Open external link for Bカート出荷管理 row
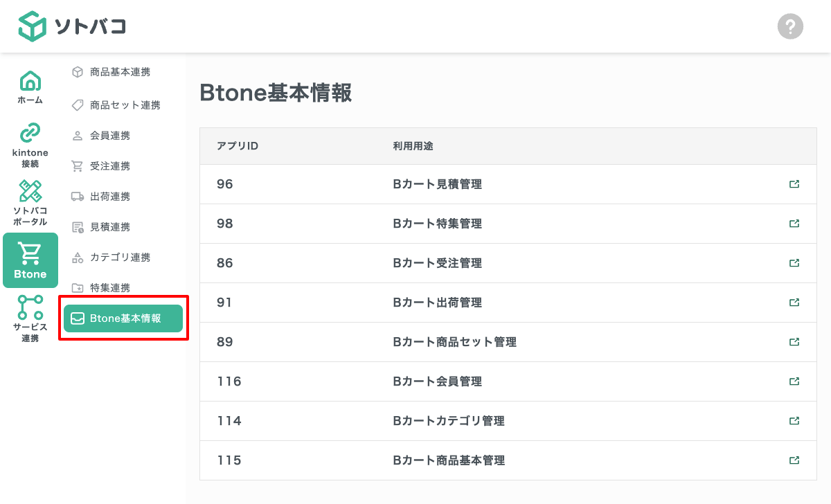Viewport: 831px width, 504px height. (794, 303)
